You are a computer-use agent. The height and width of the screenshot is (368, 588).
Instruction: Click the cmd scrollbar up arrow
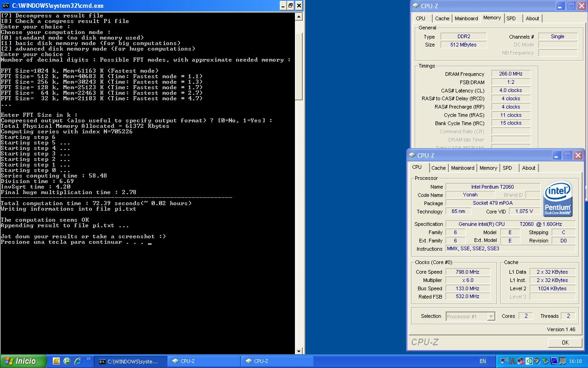coord(299,17)
